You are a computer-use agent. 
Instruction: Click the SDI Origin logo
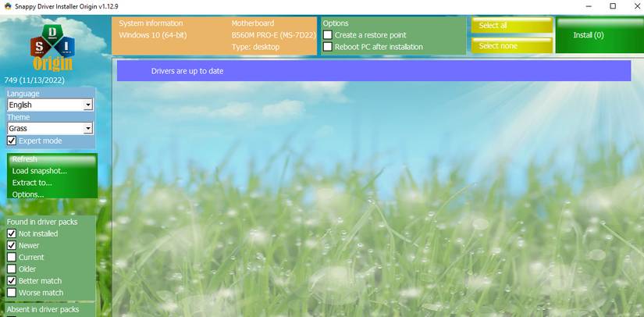tap(52, 48)
